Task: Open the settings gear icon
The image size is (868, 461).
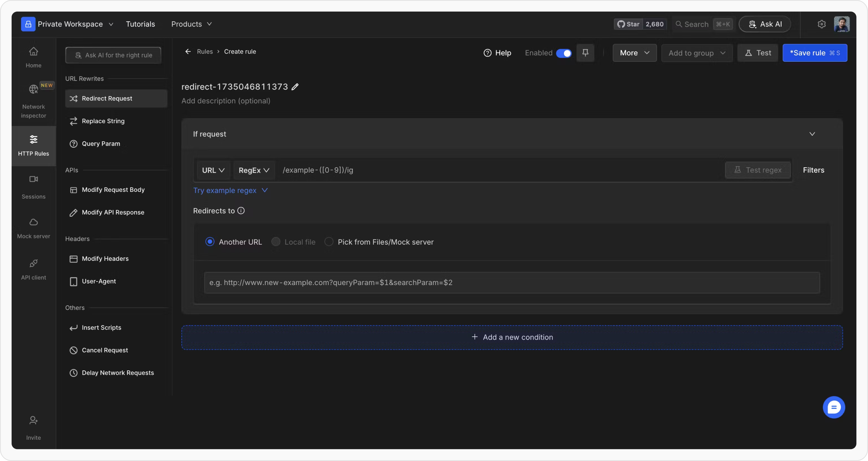Action: click(x=821, y=24)
